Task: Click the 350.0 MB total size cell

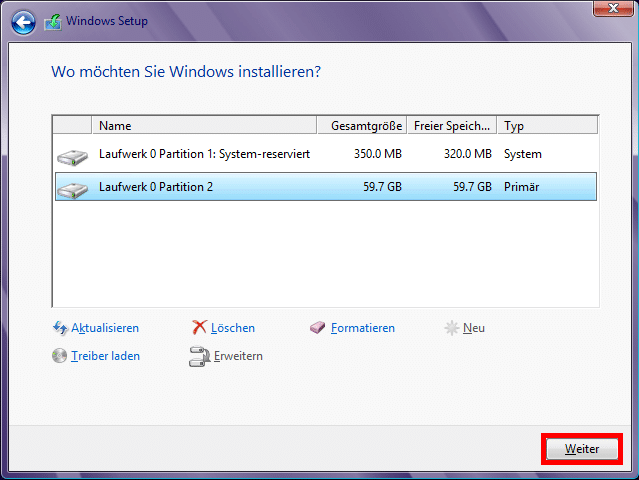Action: [378, 154]
